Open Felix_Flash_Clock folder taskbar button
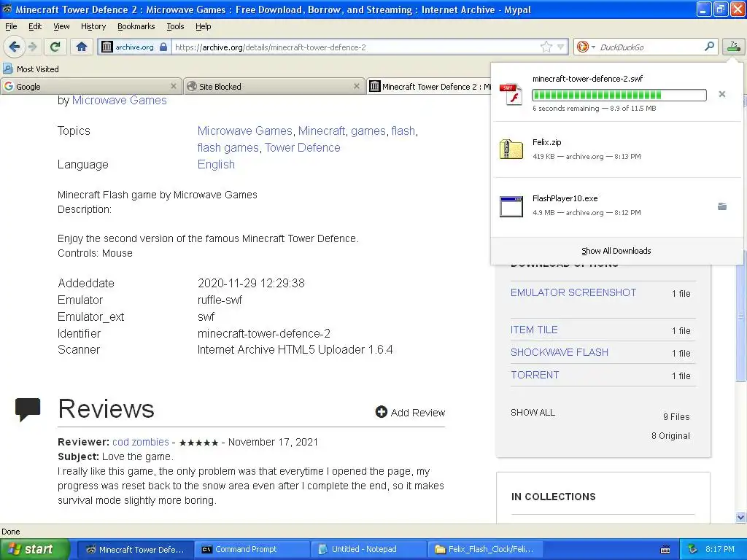Viewport: 747px width, 560px height. pyautogui.click(x=485, y=550)
